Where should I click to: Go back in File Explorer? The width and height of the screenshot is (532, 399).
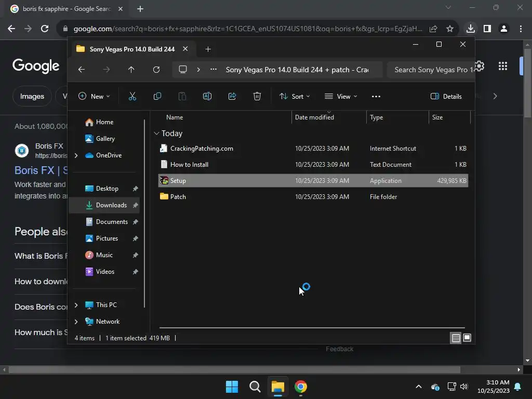point(82,70)
